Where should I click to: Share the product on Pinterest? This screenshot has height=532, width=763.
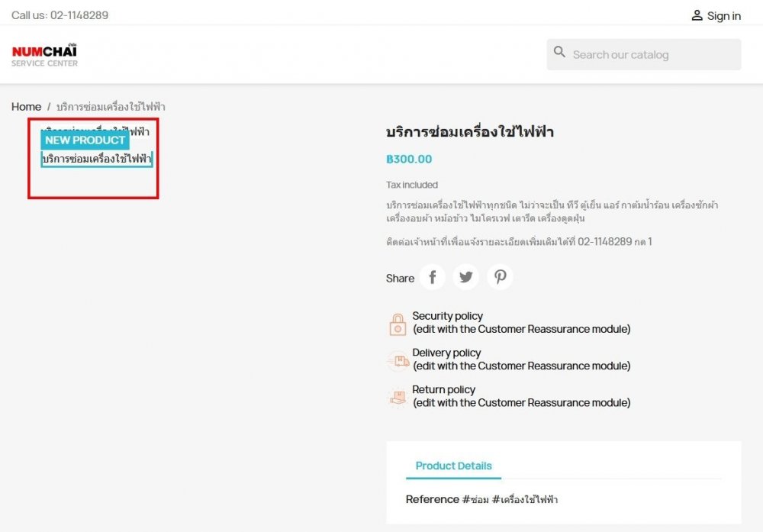(x=500, y=277)
